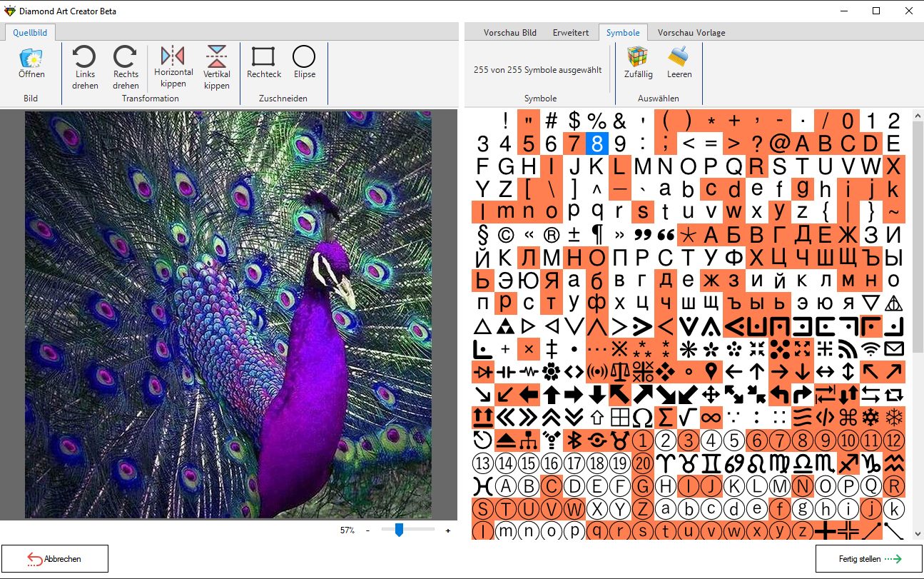The height and width of the screenshot is (579, 924).
Task: Clear symbol selection with Leeren
Action: (679, 63)
